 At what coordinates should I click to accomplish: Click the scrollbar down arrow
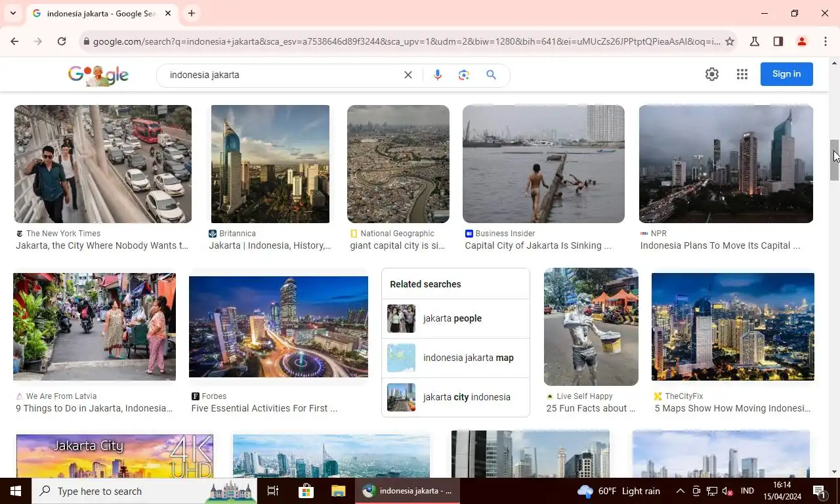[x=835, y=471]
